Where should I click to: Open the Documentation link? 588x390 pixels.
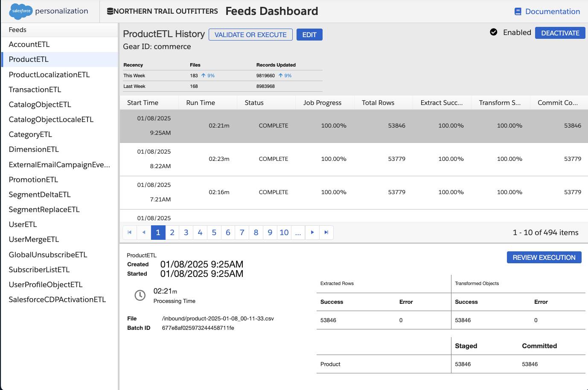point(553,12)
